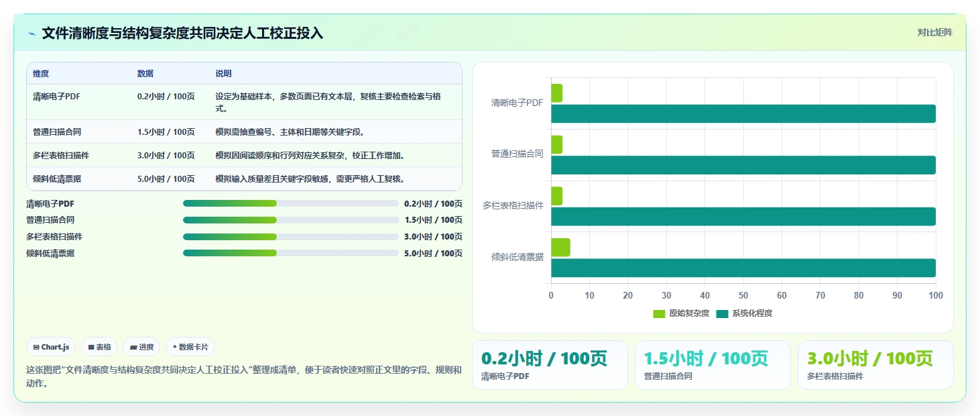Viewport: 980px width, 416px height.
Task: Select the 数据卡片 chip
Action: click(190, 347)
